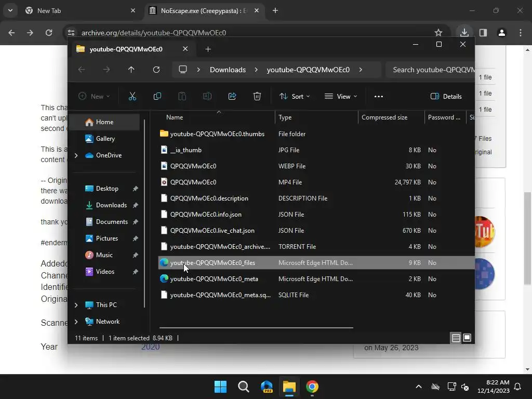Image resolution: width=532 pixels, height=399 pixels.
Task: Click pin icon next to Videos
Action: 135,271
